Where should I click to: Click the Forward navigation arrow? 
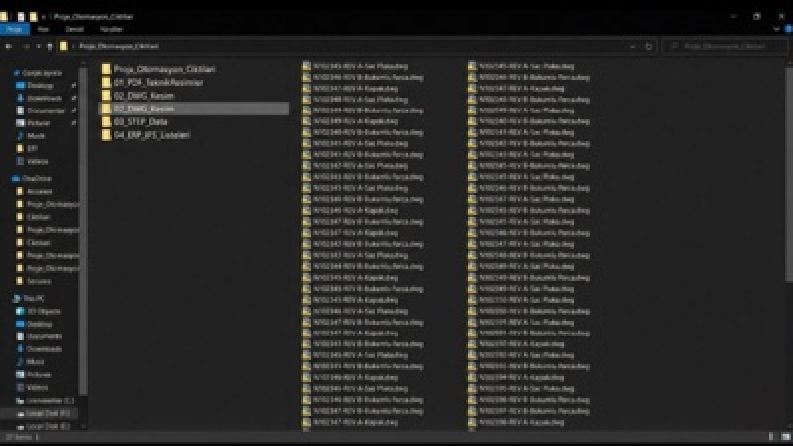pyautogui.click(x=26, y=46)
